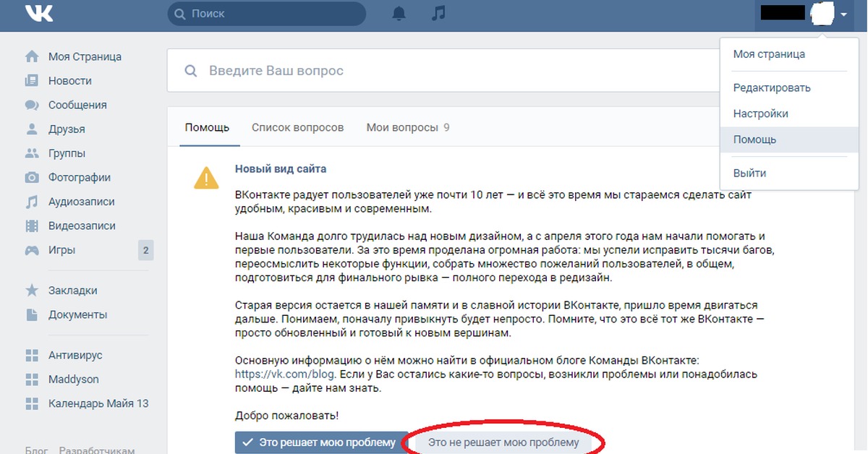Click the gamepad icon beside Игры
868x454 pixels.
coord(32,250)
